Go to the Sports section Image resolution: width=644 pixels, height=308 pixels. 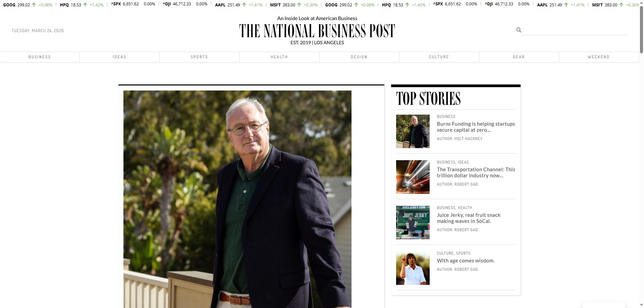click(199, 57)
